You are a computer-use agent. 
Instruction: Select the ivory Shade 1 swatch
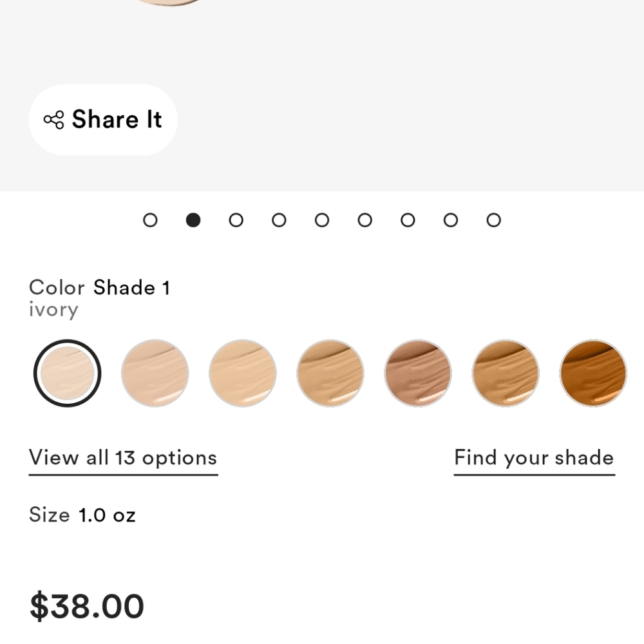pyautogui.click(x=67, y=374)
